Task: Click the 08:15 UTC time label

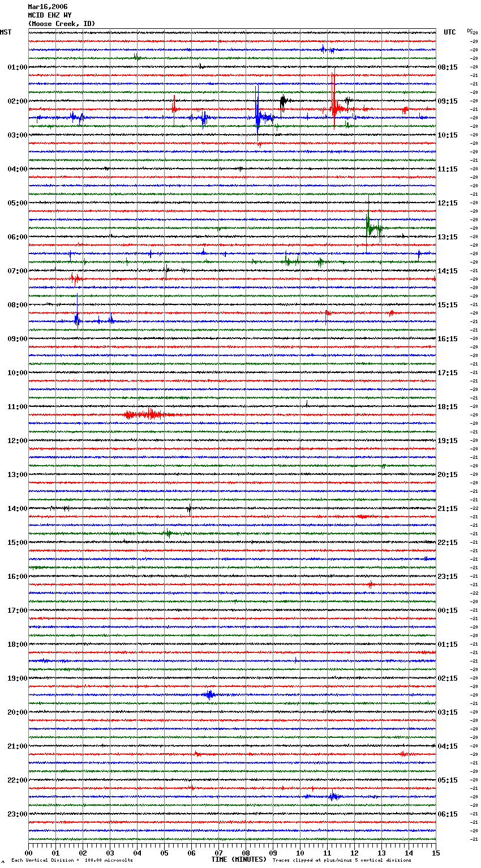Action: click(448, 67)
